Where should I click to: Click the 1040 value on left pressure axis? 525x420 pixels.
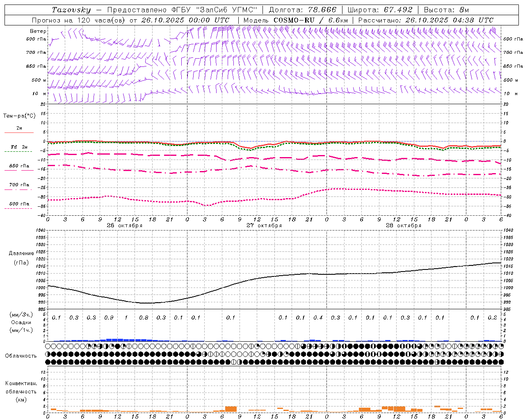(x=40, y=231)
